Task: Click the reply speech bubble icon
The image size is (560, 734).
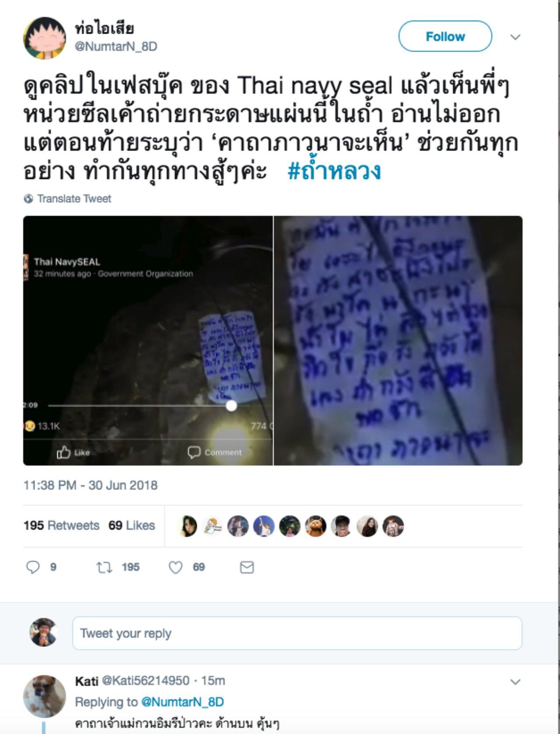Action: 33,567
